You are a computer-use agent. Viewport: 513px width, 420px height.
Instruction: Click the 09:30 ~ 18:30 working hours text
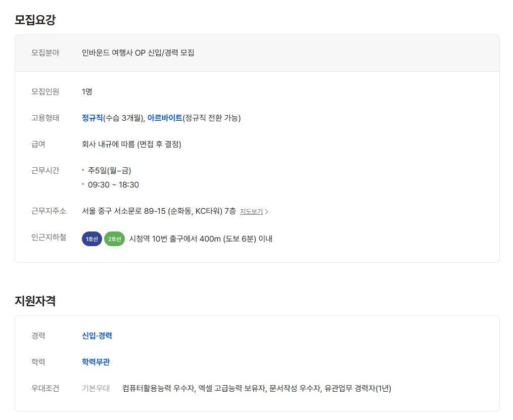(113, 184)
